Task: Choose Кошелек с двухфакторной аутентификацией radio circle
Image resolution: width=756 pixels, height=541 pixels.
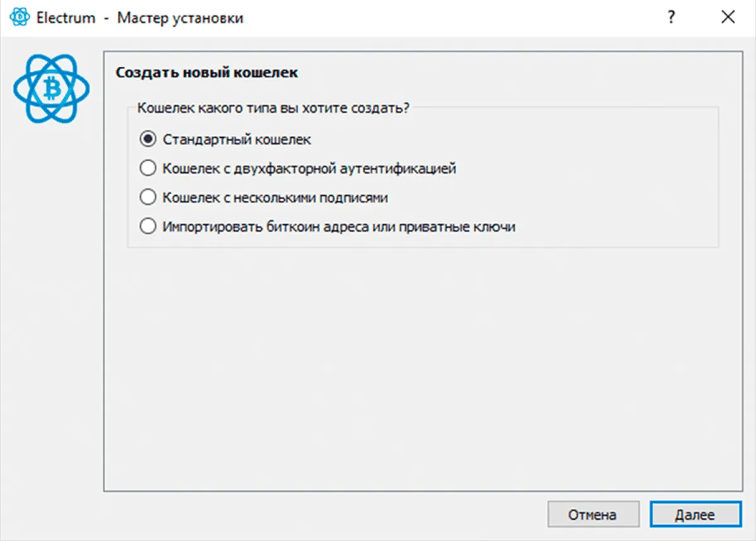Action: pyautogui.click(x=147, y=168)
